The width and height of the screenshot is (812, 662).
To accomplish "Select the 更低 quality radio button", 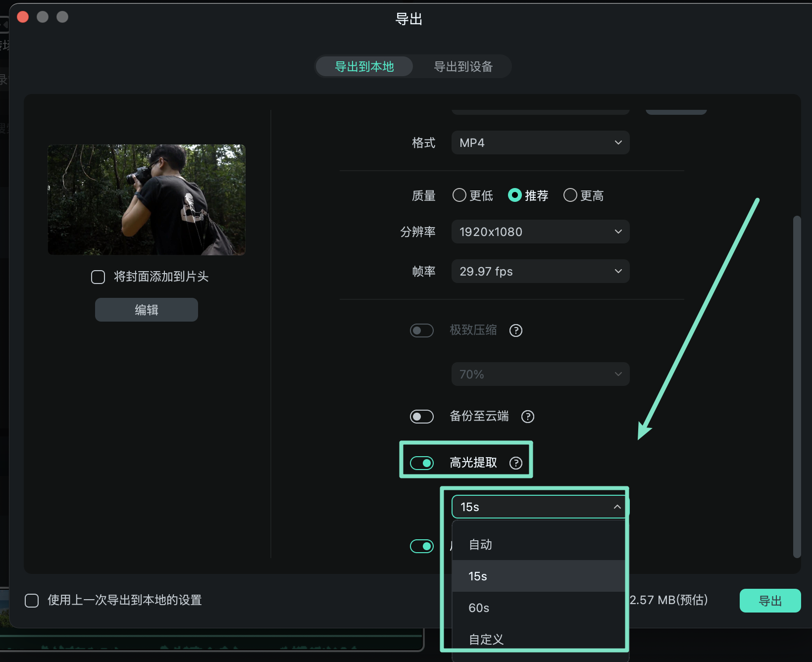I will (x=459, y=195).
